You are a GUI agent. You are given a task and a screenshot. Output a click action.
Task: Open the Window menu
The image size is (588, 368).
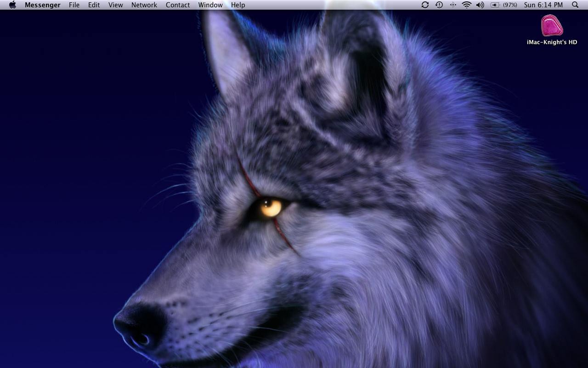click(210, 5)
